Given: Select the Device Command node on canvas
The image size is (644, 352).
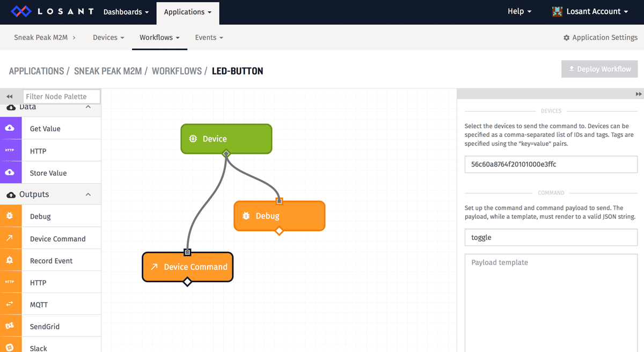Looking at the screenshot, I should click(x=187, y=267).
